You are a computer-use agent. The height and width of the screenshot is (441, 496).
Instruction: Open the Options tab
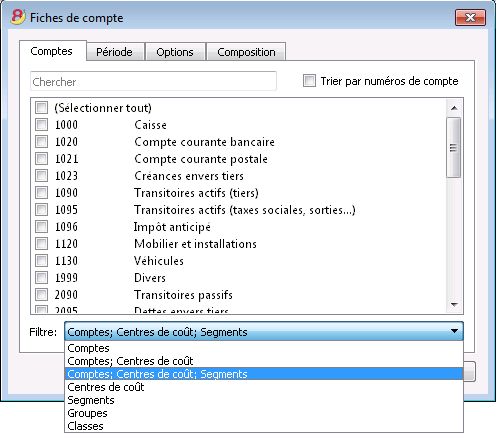(175, 52)
